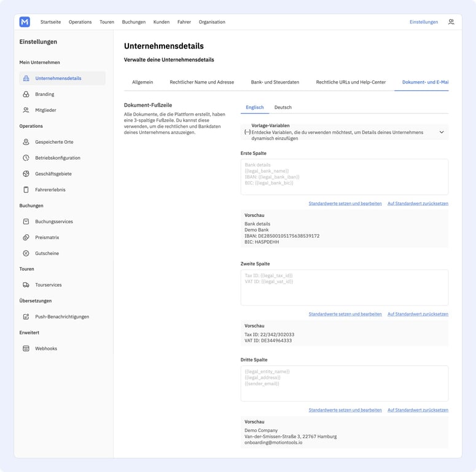Expand the Vorlage-Variablen chevron

[442, 132]
